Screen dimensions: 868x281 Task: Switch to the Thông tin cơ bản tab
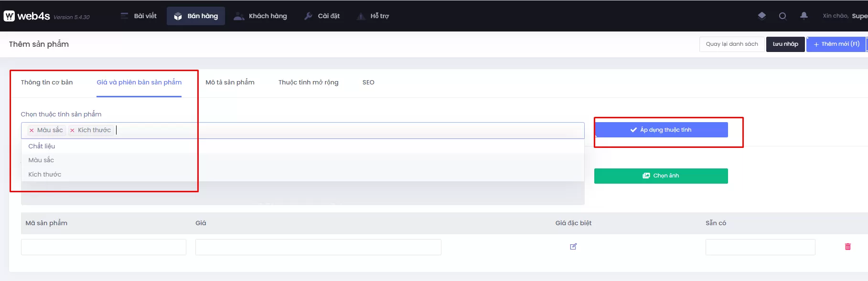pos(47,82)
